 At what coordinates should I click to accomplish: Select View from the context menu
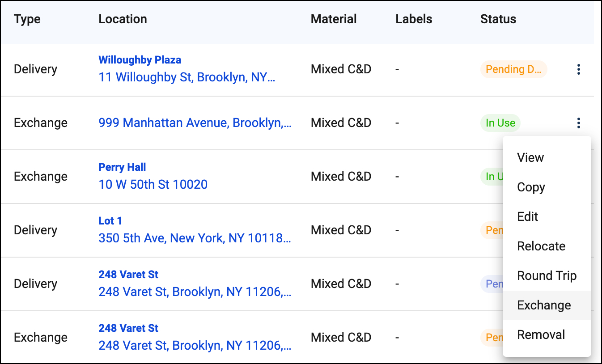[x=530, y=157]
